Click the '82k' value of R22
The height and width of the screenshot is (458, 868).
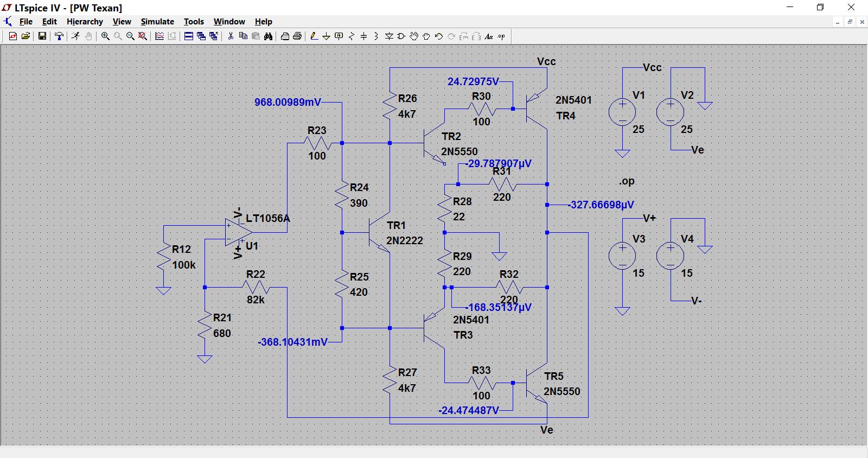pos(256,300)
